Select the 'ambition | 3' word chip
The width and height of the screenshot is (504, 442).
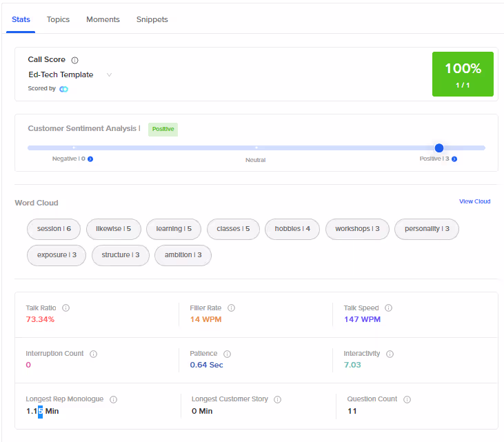tap(183, 255)
